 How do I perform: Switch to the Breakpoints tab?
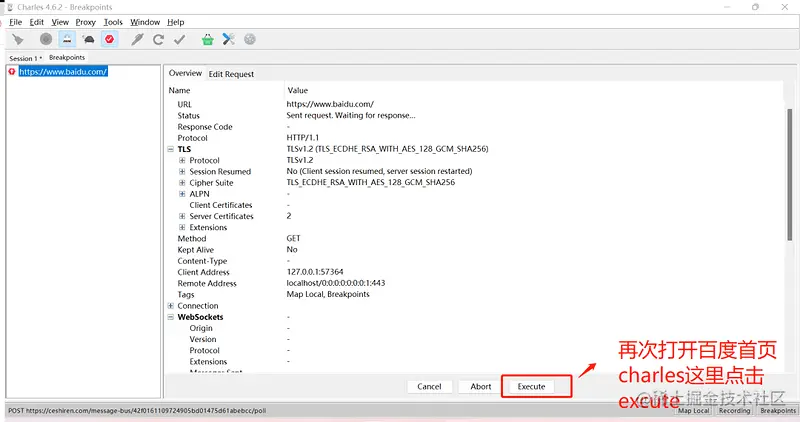click(x=67, y=57)
